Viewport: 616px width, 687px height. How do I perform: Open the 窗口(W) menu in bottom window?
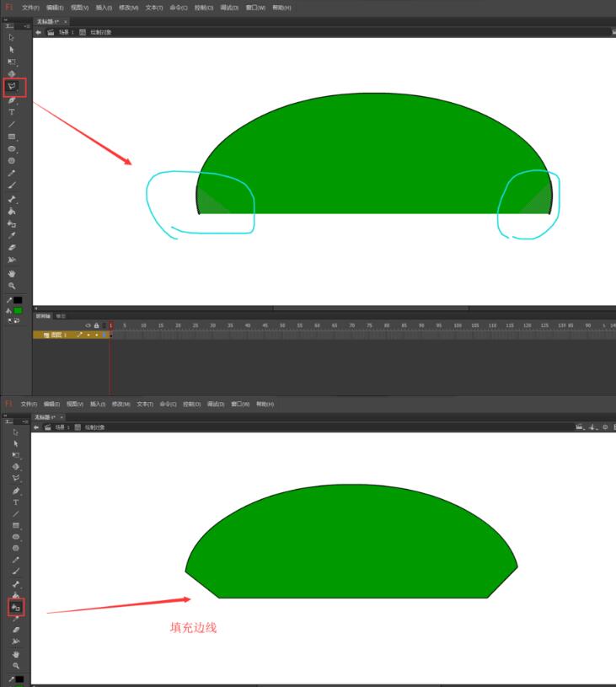click(x=242, y=405)
